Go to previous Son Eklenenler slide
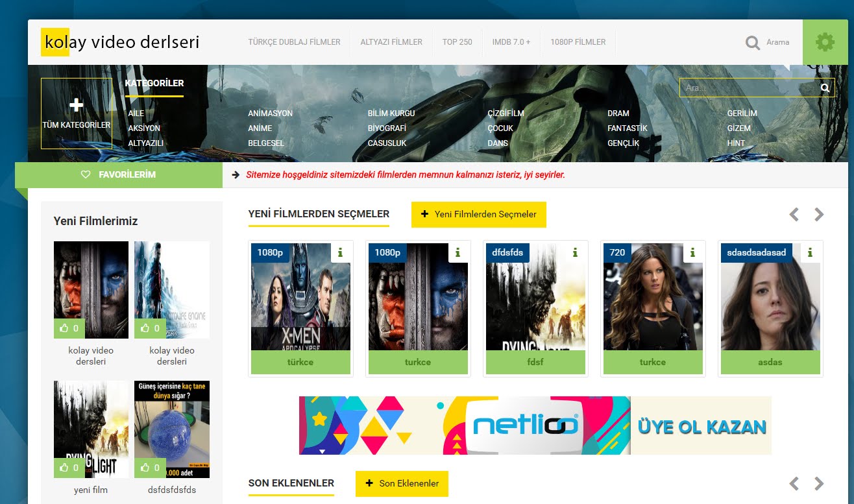Screen dimensions: 854x504 click(x=794, y=483)
